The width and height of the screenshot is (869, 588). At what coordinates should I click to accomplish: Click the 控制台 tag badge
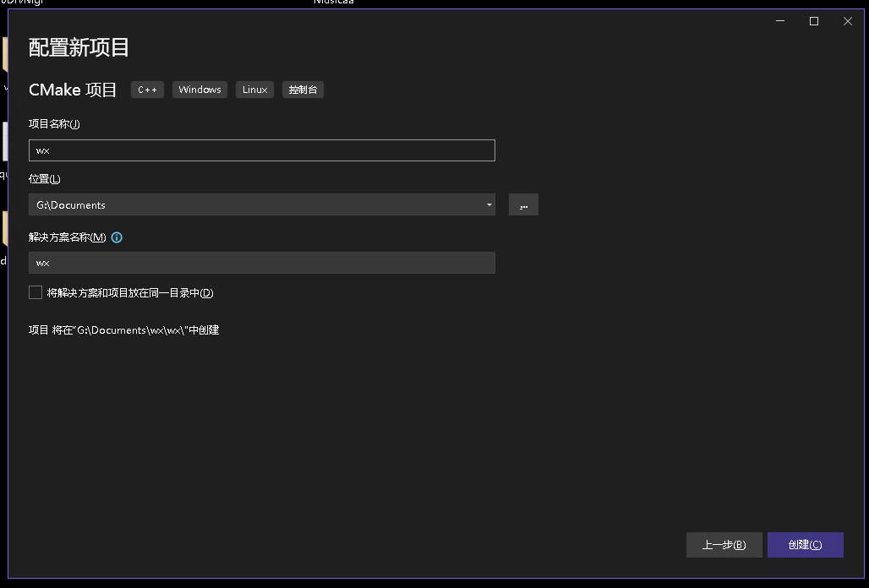(x=303, y=90)
